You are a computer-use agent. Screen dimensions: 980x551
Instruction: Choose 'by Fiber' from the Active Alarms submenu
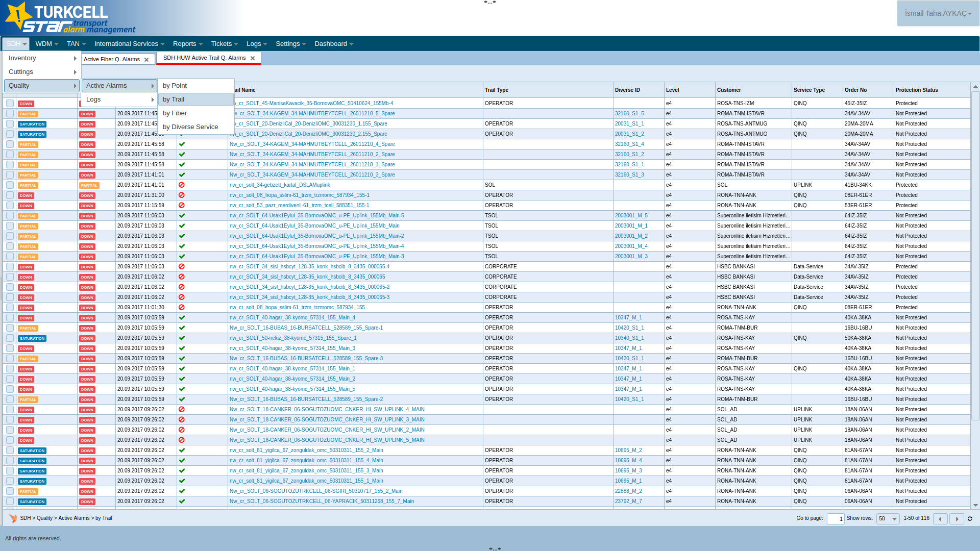(x=175, y=113)
